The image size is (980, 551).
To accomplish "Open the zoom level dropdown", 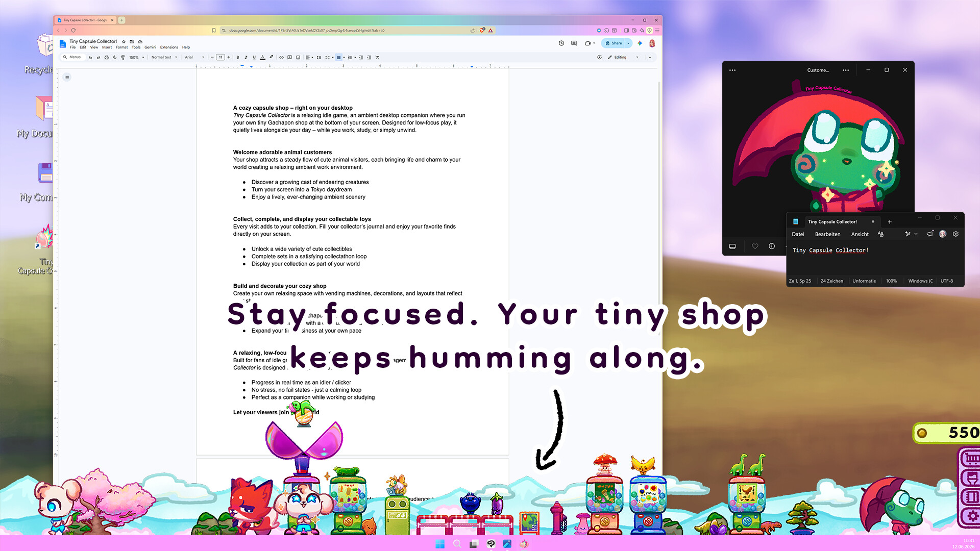I will tap(136, 58).
